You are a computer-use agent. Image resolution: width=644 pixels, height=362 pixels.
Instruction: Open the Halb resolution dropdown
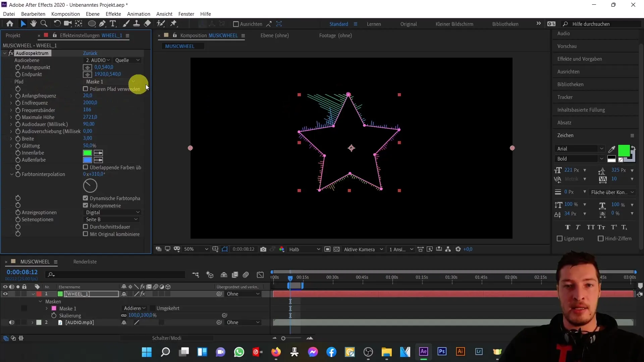[x=304, y=249]
